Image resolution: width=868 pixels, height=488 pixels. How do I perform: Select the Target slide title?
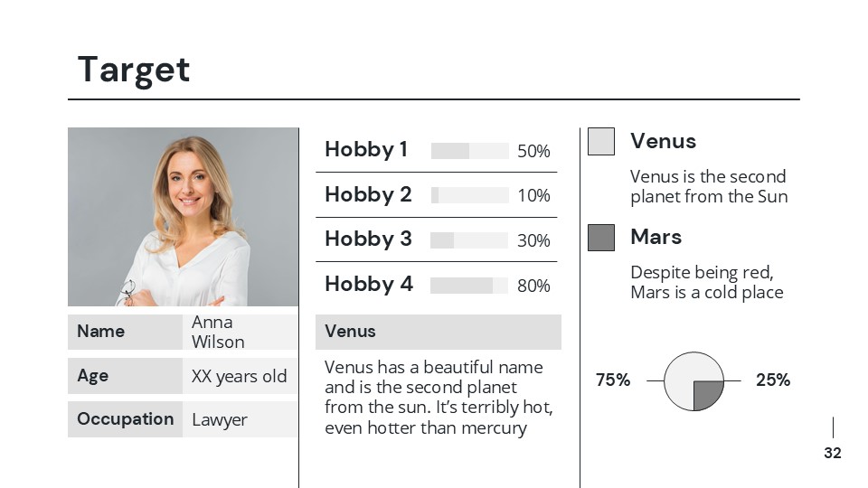(x=134, y=70)
